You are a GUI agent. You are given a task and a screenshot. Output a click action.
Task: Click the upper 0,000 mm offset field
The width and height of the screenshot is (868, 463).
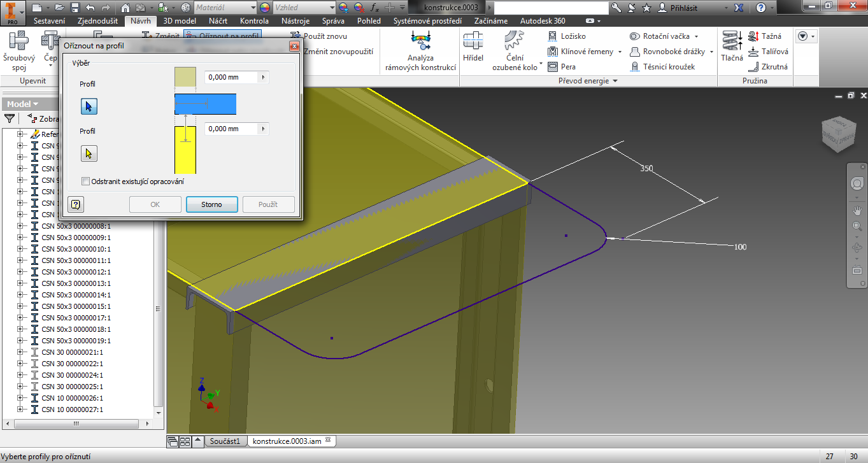point(231,77)
